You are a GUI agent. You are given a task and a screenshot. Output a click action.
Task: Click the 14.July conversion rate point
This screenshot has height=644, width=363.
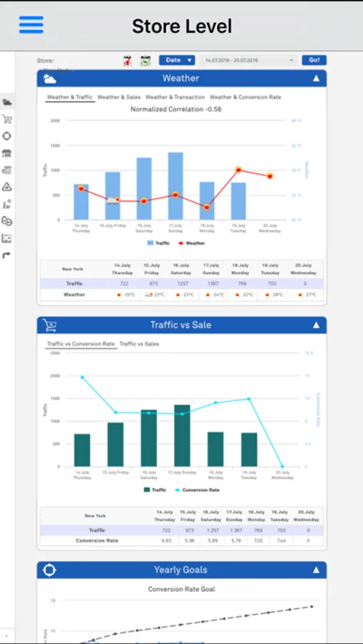(x=82, y=377)
